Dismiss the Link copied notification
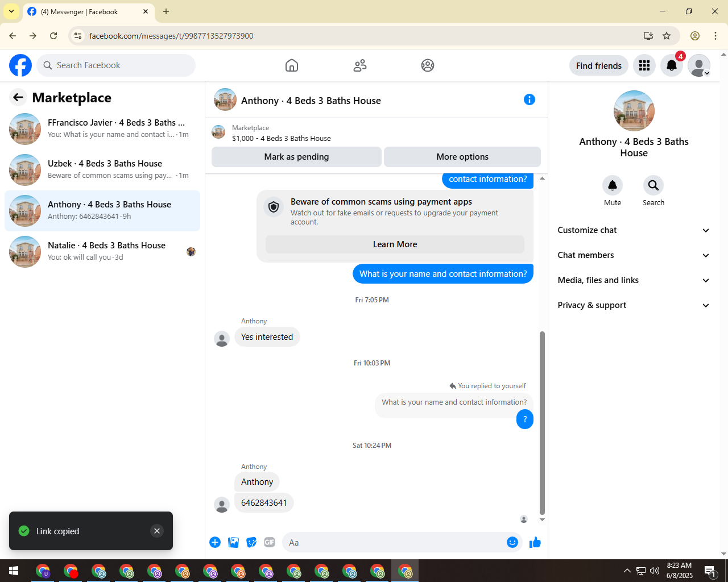 [157, 531]
